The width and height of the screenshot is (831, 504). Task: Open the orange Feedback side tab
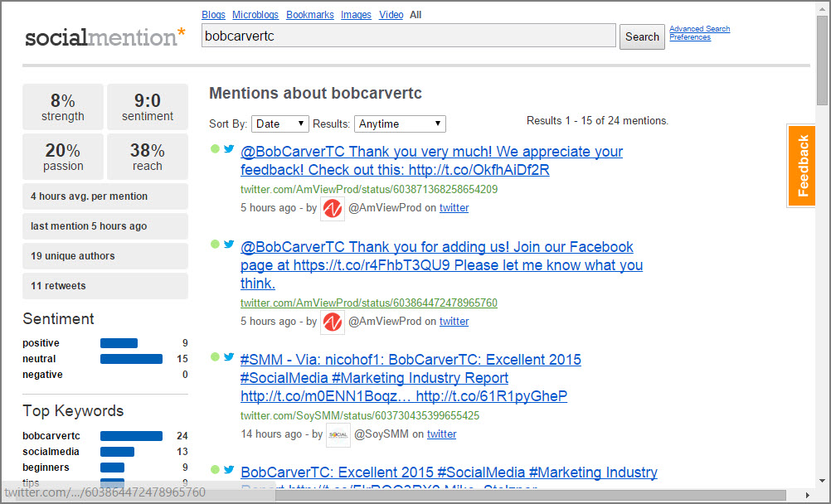tap(801, 166)
